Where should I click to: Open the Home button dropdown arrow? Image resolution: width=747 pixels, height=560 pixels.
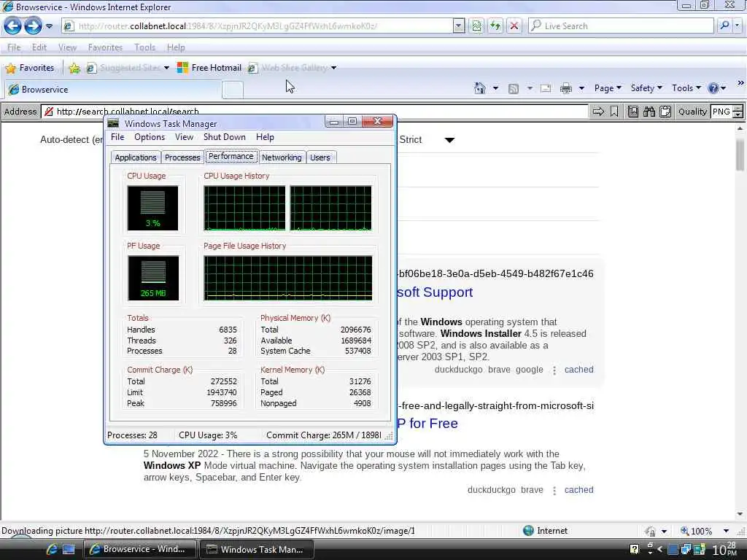495,88
